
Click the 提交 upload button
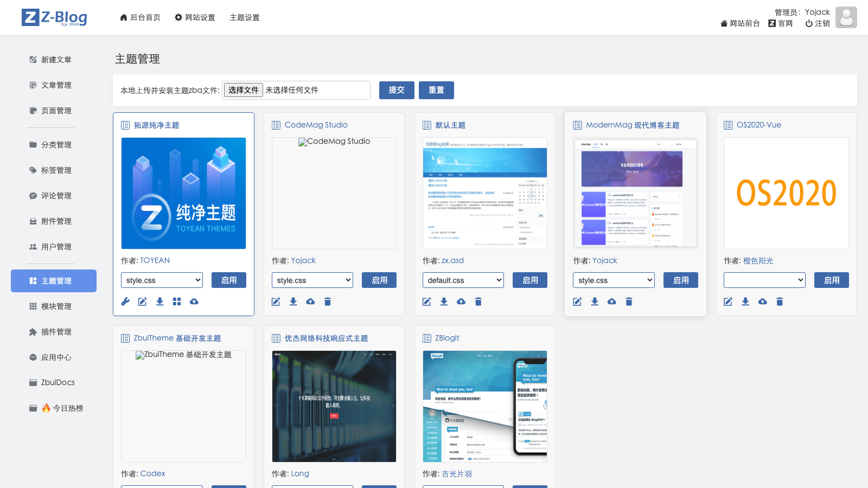(397, 90)
